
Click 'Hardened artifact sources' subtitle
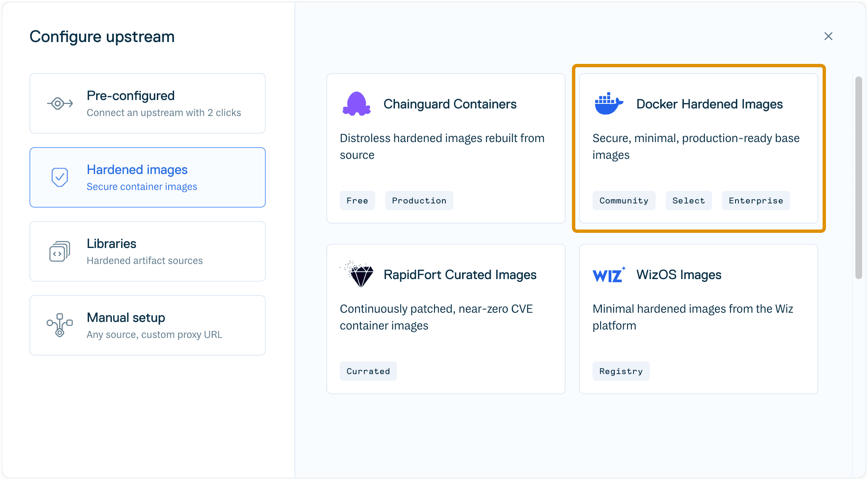(145, 261)
